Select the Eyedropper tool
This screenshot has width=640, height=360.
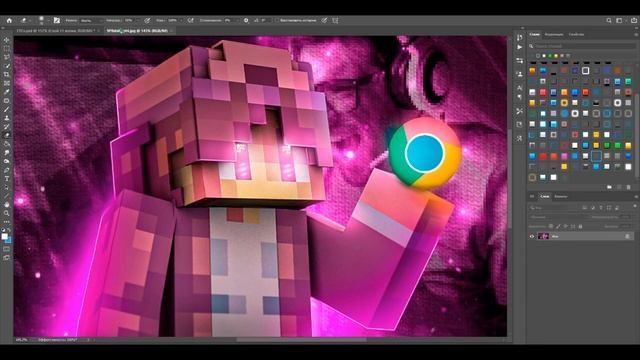tap(7, 91)
